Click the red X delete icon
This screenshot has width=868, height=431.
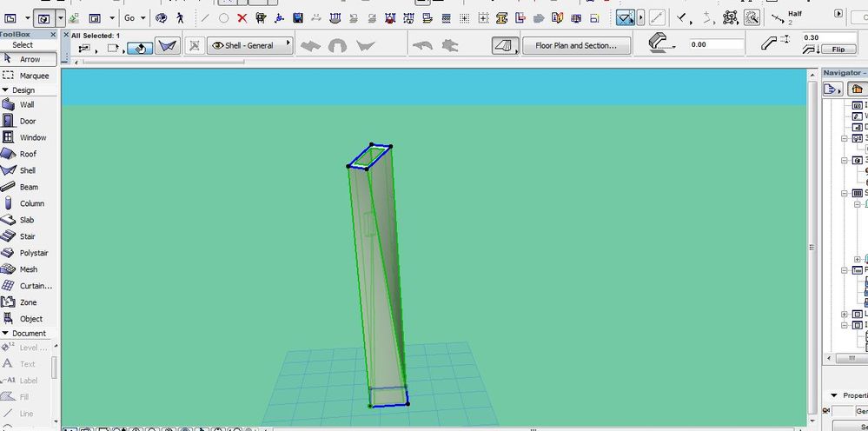click(242, 17)
